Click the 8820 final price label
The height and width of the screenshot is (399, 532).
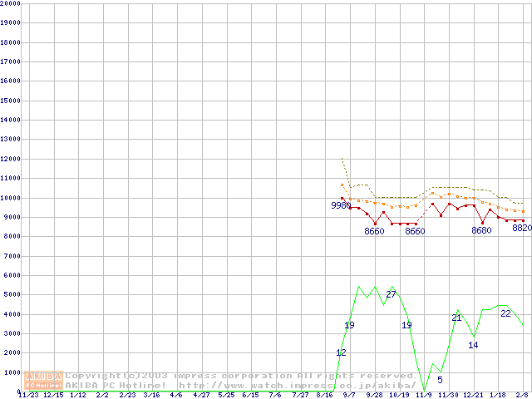[x=521, y=228]
